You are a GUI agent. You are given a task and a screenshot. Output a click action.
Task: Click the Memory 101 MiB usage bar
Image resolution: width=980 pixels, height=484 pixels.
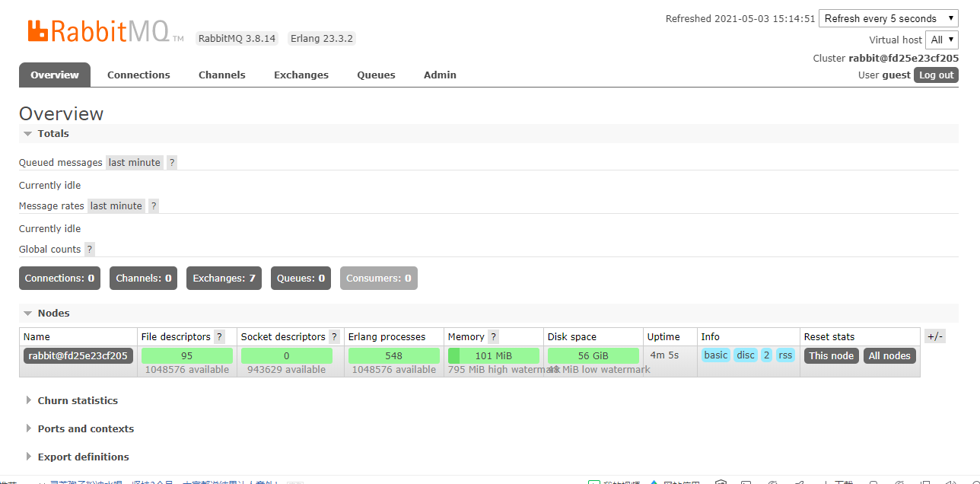pos(494,355)
